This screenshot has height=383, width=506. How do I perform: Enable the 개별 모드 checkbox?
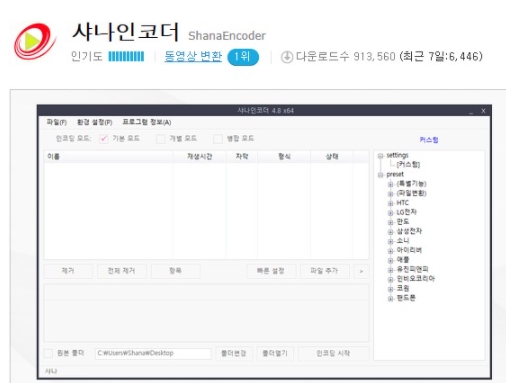pos(161,138)
